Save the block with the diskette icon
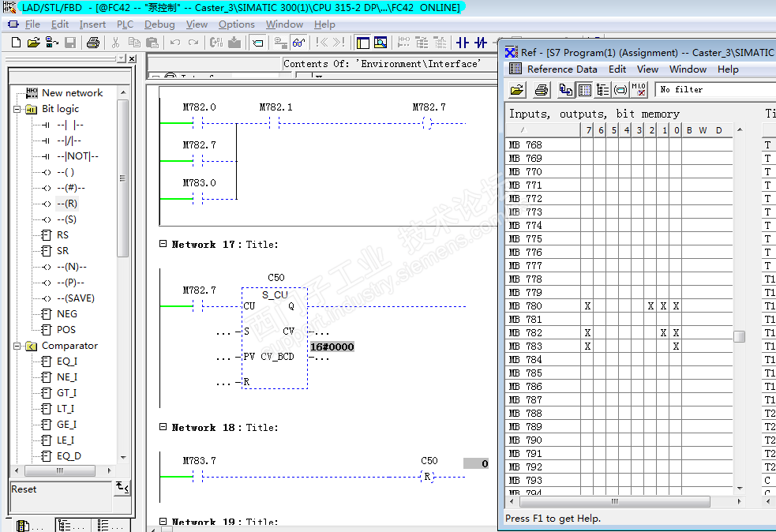Screen dimensions: 776x532 (x=70, y=43)
